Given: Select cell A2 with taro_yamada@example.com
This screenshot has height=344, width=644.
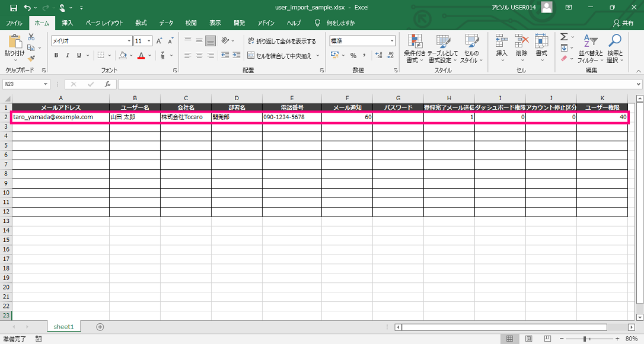Looking at the screenshot, I should pos(60,117).
